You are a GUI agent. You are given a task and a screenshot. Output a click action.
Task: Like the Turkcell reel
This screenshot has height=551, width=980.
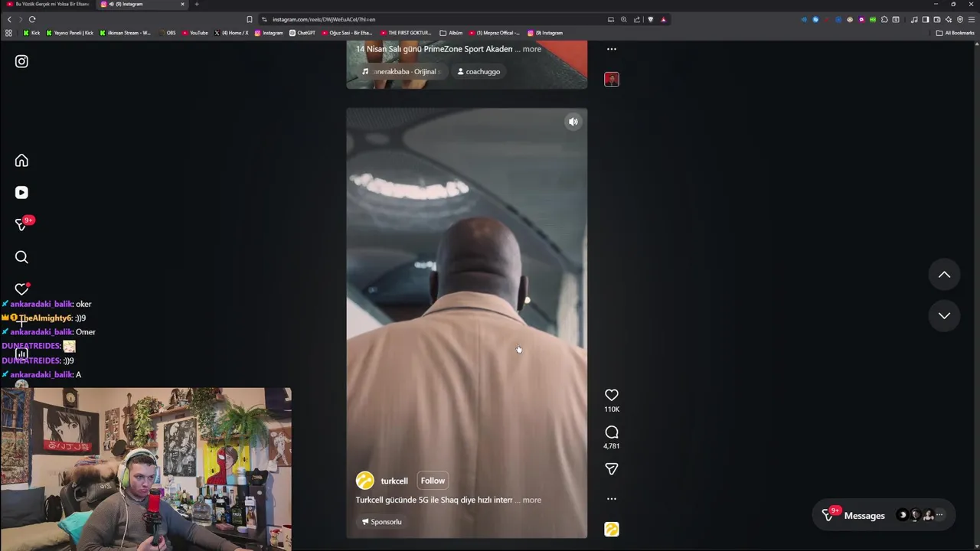[611, 395]
